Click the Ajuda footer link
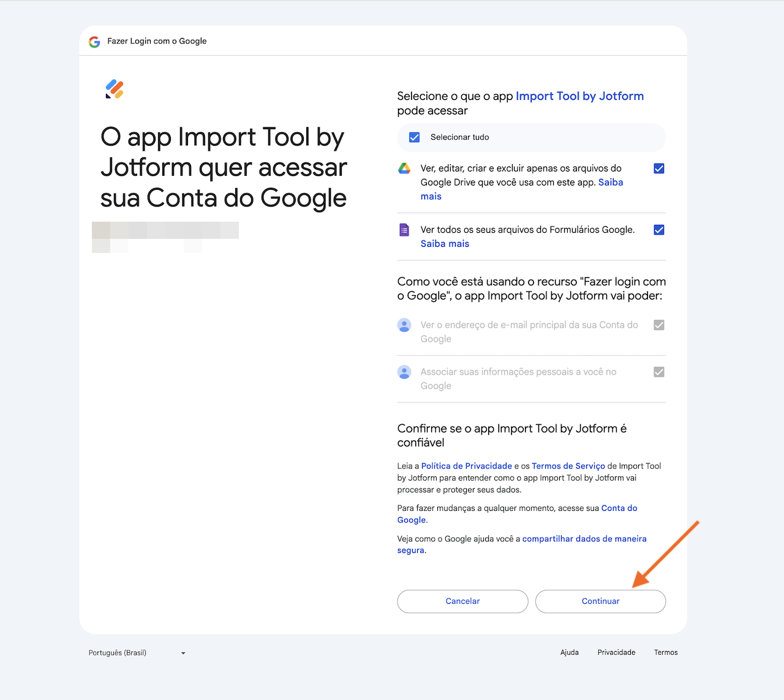The height and width of the screenshot is (700, 784). [570, 652]
